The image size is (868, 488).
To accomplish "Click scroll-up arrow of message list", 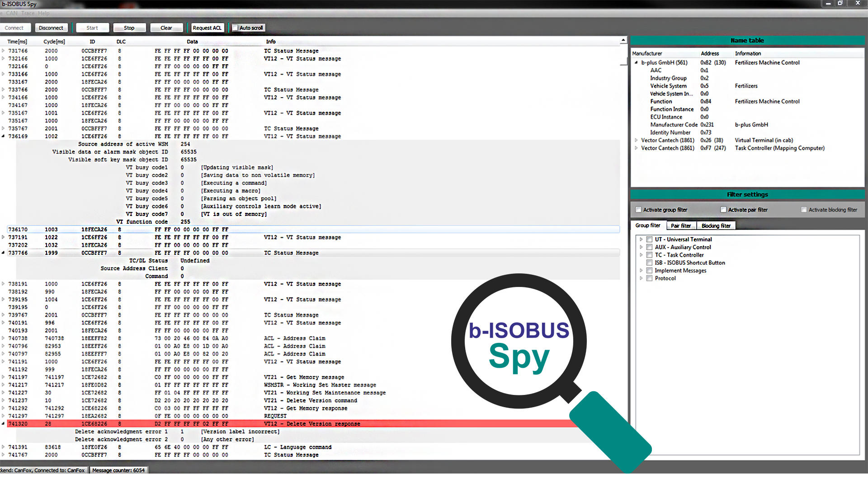I will pyautogui.click(x=623, y=40).
